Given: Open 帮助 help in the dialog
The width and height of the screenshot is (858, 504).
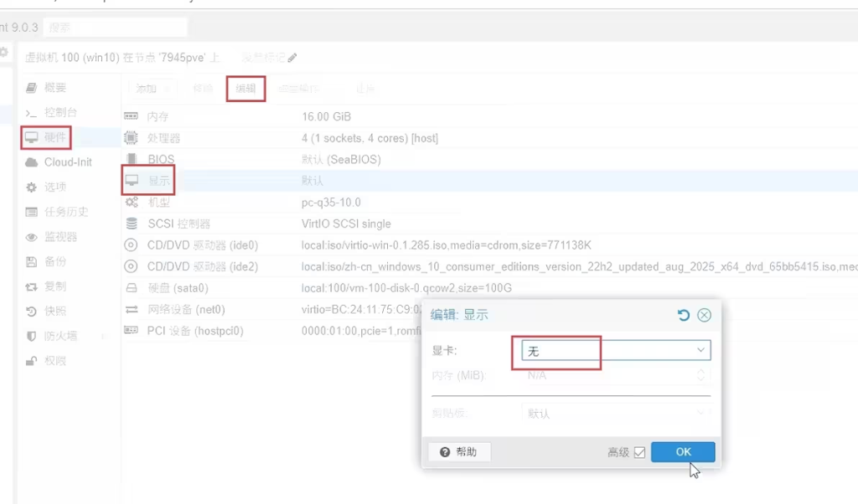Looking at the screenshot, I should (458, 451).
